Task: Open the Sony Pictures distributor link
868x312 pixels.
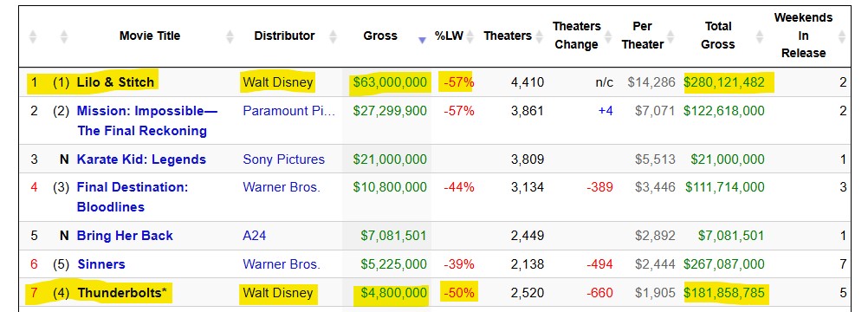Action: click(283, 159)
